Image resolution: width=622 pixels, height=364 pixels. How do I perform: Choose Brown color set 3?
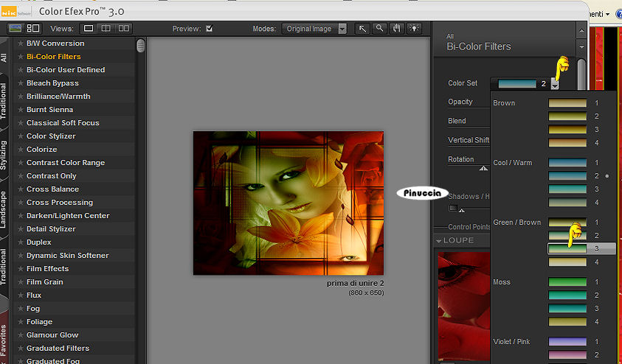[567, 130]
